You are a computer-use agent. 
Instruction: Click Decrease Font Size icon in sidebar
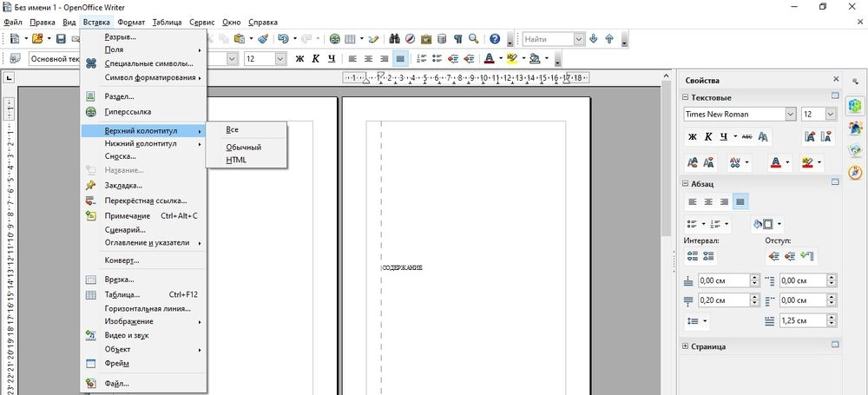[827, 136]
